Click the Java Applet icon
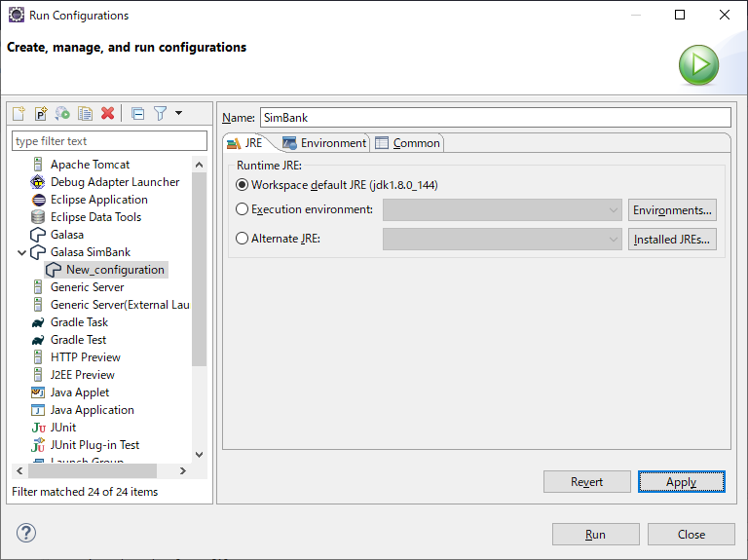The width and height of the screenshot is (748, 560). pyautogui.click(x=38, y=392)
